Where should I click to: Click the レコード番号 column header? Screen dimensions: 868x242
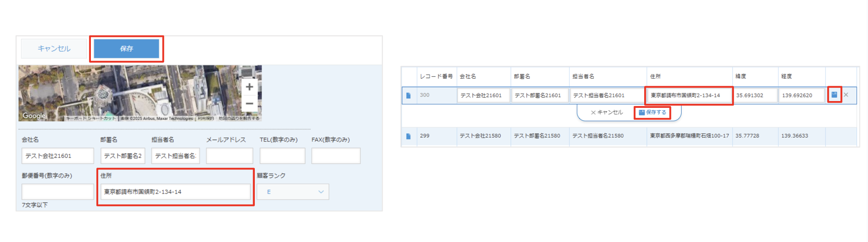point(436,76)
